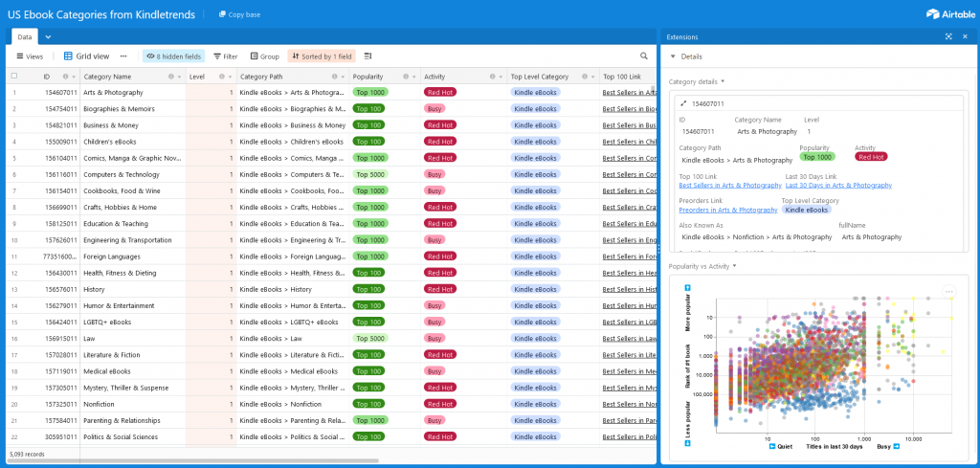Screen dimensions: 980x468
Task: Open the ID column dropdown arrow
Action: click(x=74, y=77)
